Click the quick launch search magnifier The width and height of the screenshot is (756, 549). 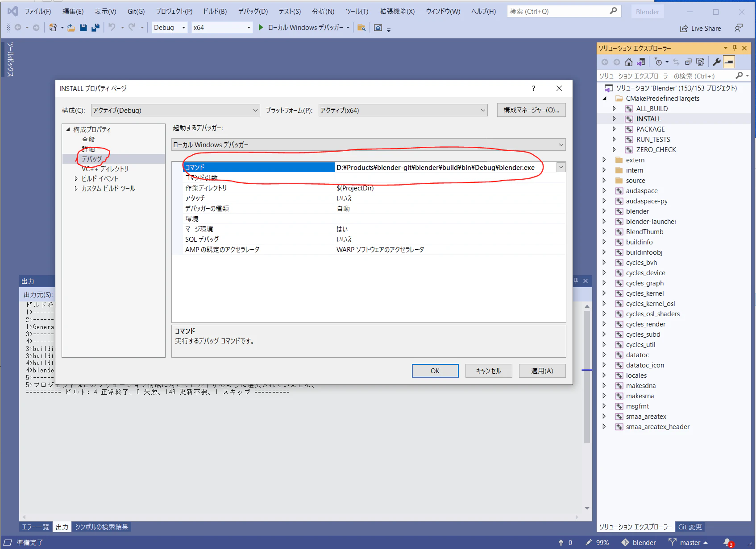pos(613,11)
